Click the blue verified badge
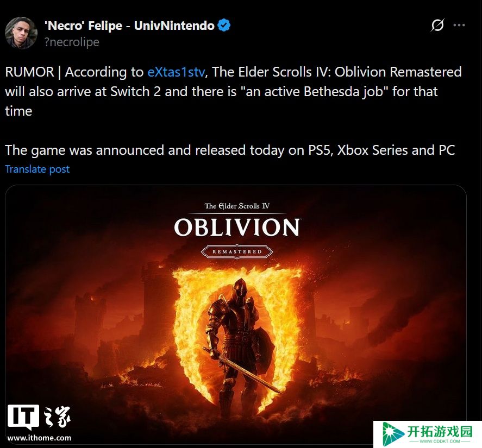 tap(224, 25)
